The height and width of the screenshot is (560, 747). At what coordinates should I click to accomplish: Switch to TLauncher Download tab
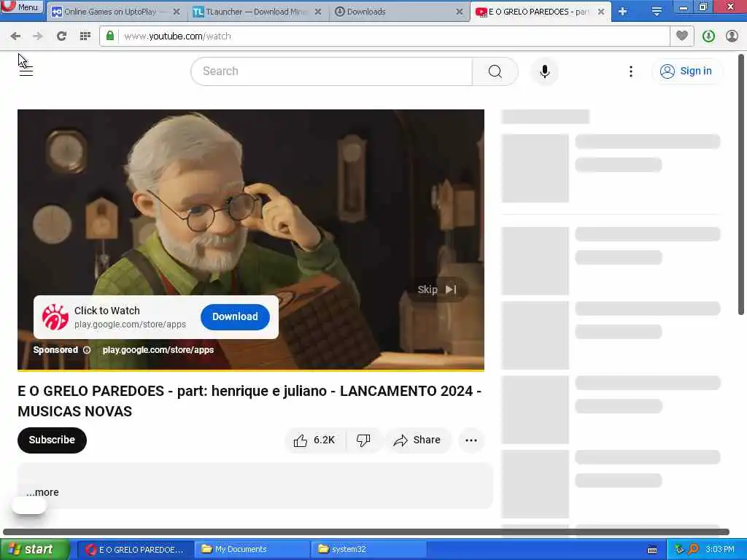pos(258,12)
